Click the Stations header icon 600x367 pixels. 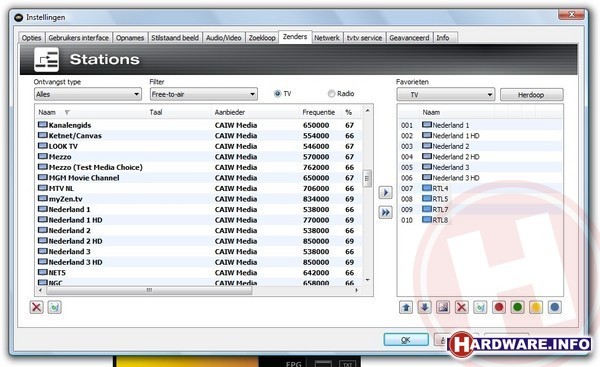(x=46, y=60)
